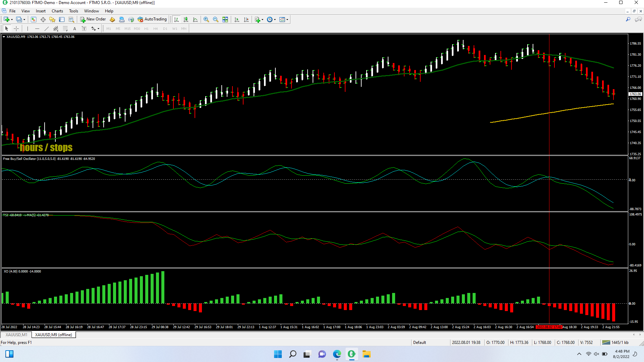This screenshot has width=644, height=362.
Task: Switch to the XAUUSD,M1 tab
Action: 16,335
